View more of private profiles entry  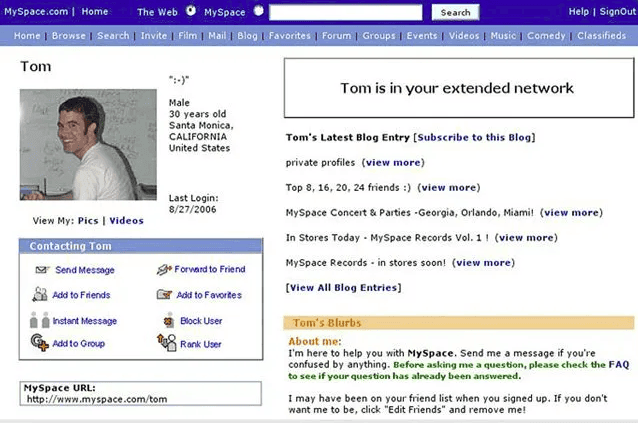point(392,162)
